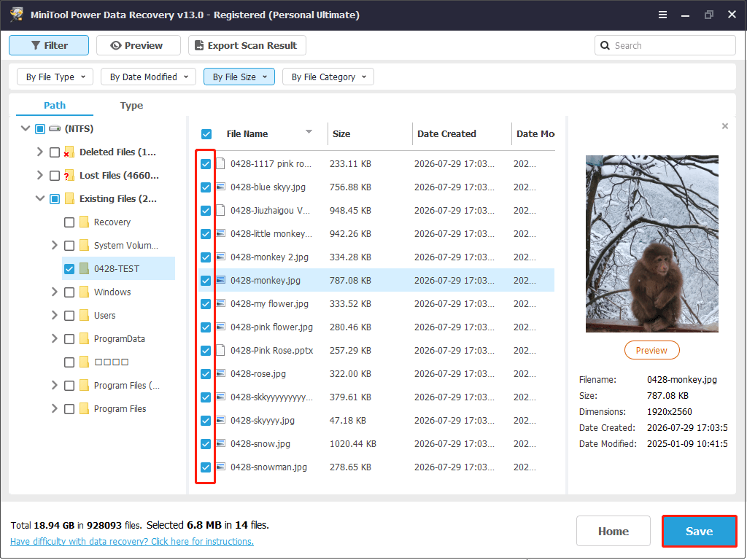Click the 0428-monkey 2.jpg image icon
Viewport: 747px width, 560px height.
[220, 257]
